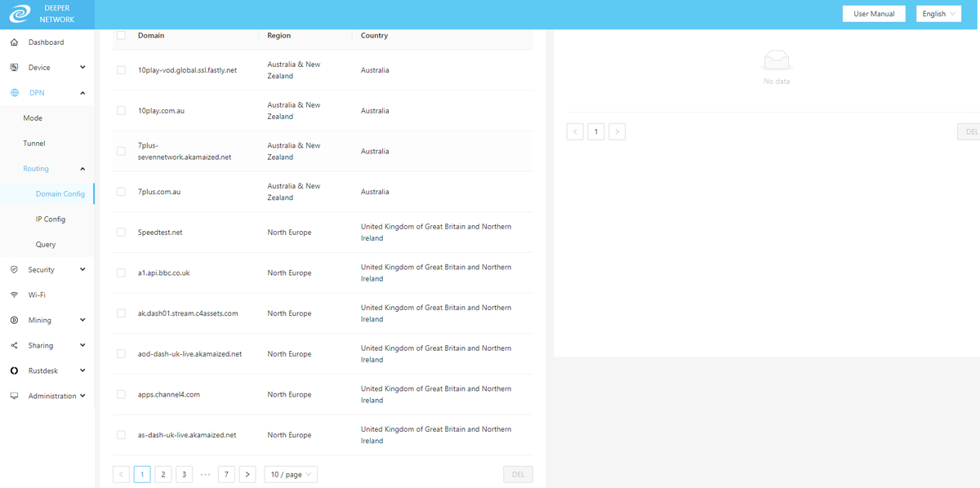Click page 1 in right panel pagination
Screen dimensions: 980x488
(596, 131)
